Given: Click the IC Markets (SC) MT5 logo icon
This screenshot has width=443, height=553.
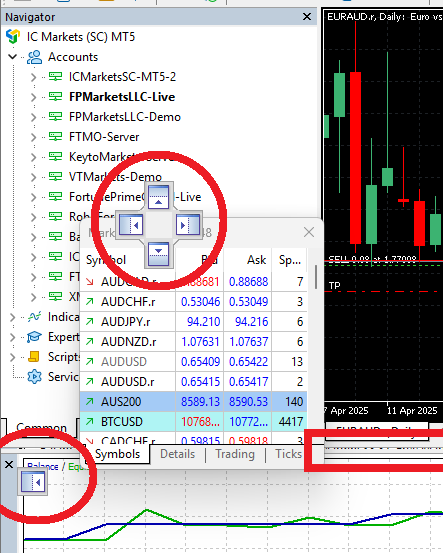Looking at the screenshot, I should pyautogui.click(x=13, y=36).
